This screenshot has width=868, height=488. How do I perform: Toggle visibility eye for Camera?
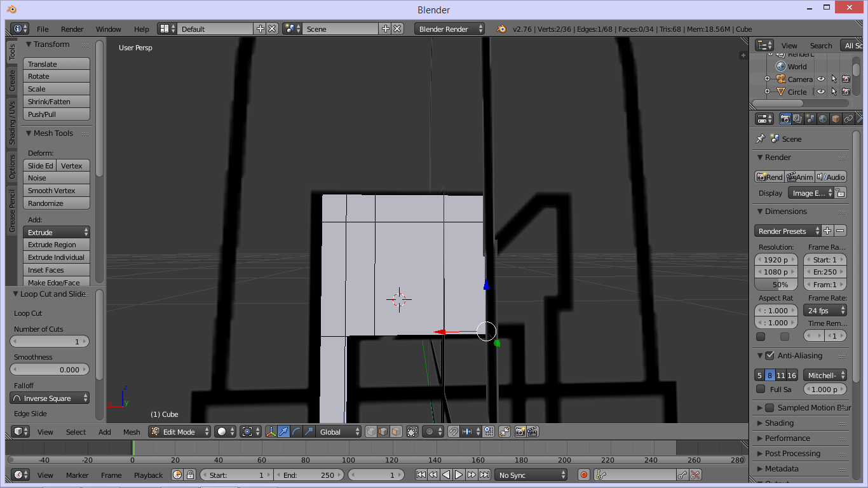tap(821, 79)
